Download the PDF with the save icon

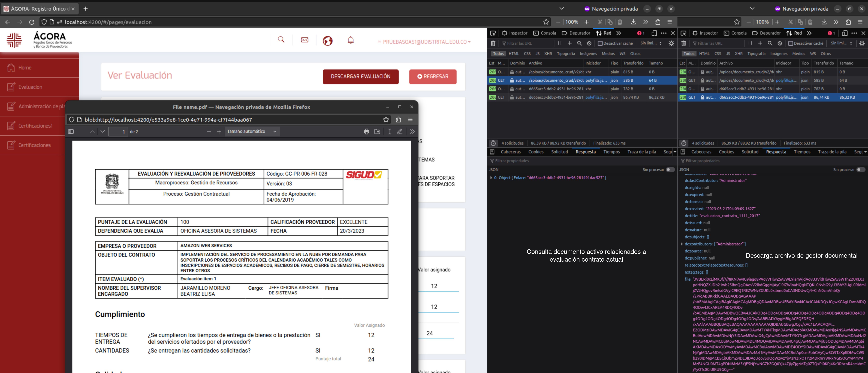[x=377, y=132]
